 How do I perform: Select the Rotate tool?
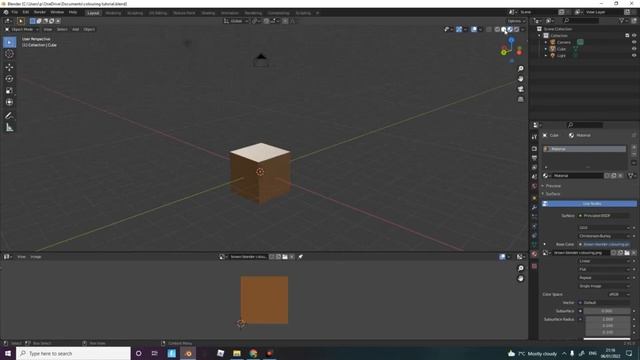click(x=9, y=79)
